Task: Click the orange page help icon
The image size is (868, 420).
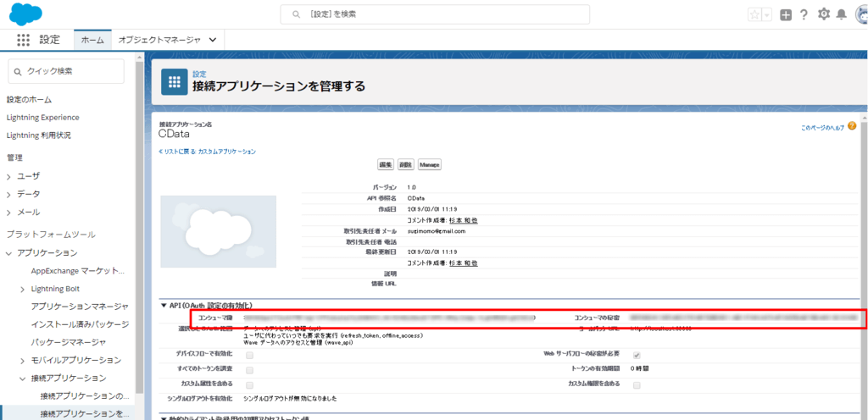Action: (851, 126)
